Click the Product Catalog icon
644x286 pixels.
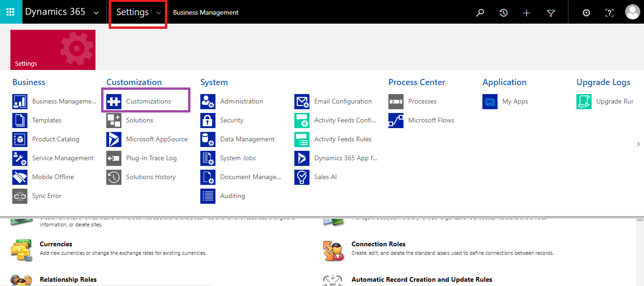pos(20,139)
